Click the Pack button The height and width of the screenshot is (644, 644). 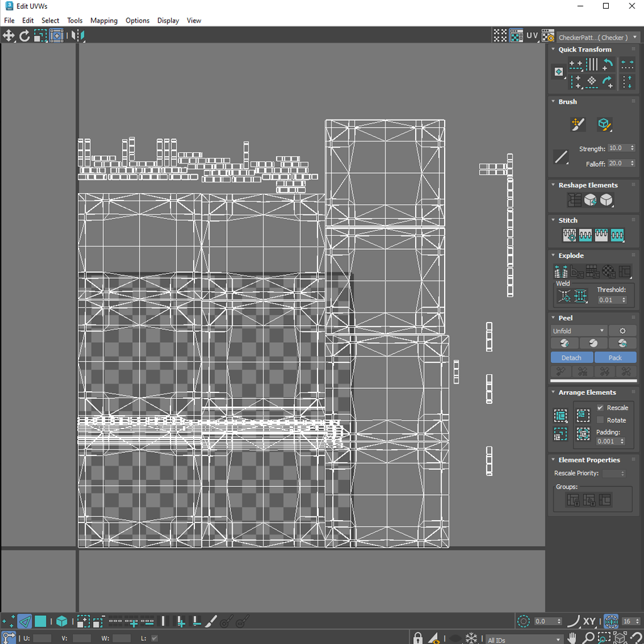pyautogui.click(x=615, y=357)
